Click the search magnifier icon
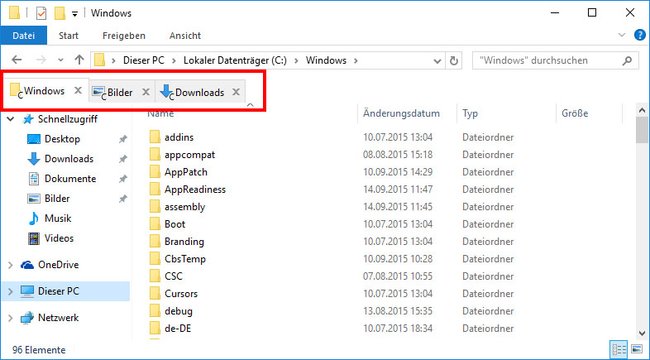Screen dimensions: 650x360 click(x=627, y=61)
